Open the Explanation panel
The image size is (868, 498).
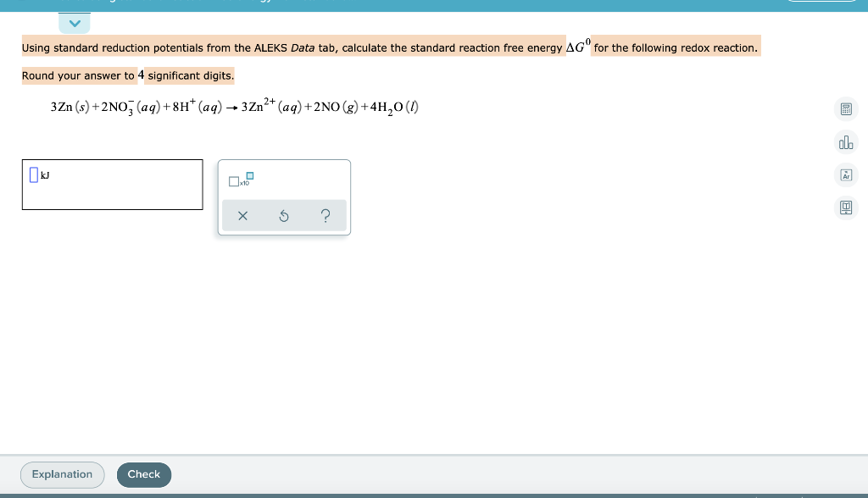coord(62,474)
